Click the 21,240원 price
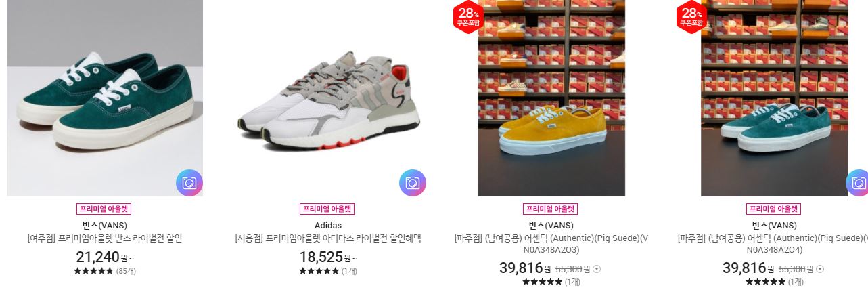The image size is (868, 294). [105, 257]
